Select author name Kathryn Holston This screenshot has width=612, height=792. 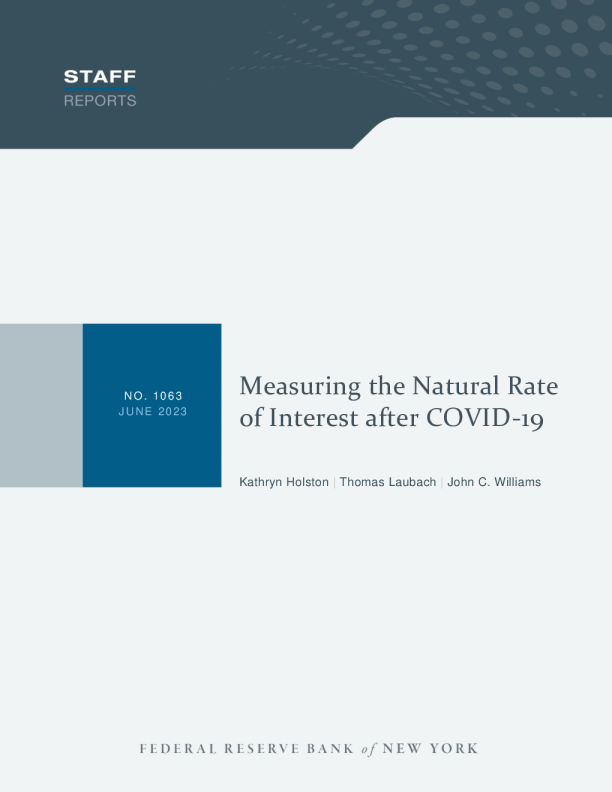[284, 482]
